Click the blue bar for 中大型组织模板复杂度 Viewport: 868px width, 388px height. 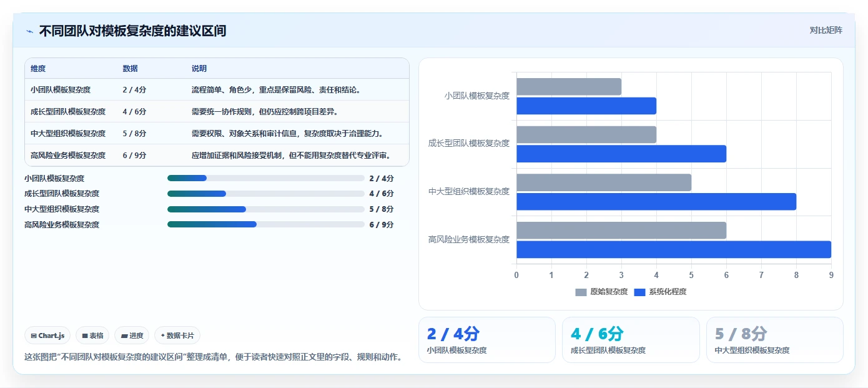[x=656, y=202]
